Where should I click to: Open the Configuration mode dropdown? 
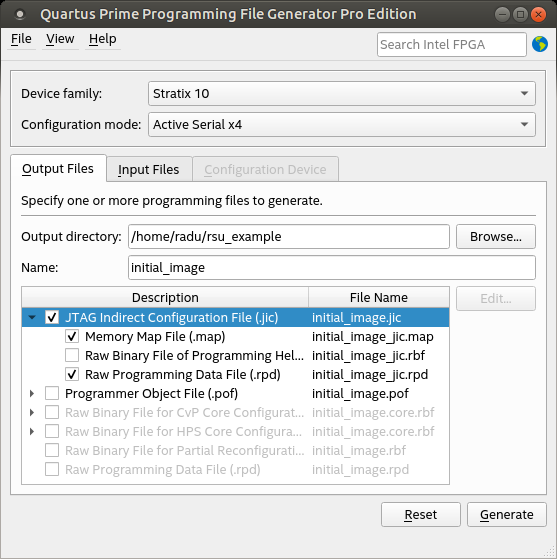click(x=342, y=124)
